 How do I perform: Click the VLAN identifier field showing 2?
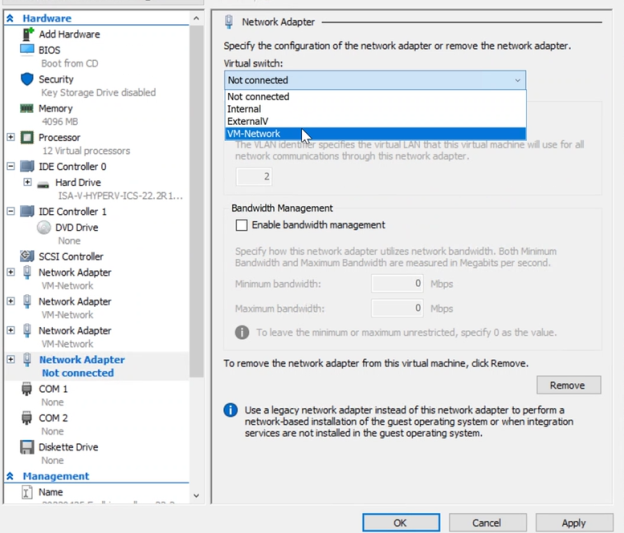point(254,176)
